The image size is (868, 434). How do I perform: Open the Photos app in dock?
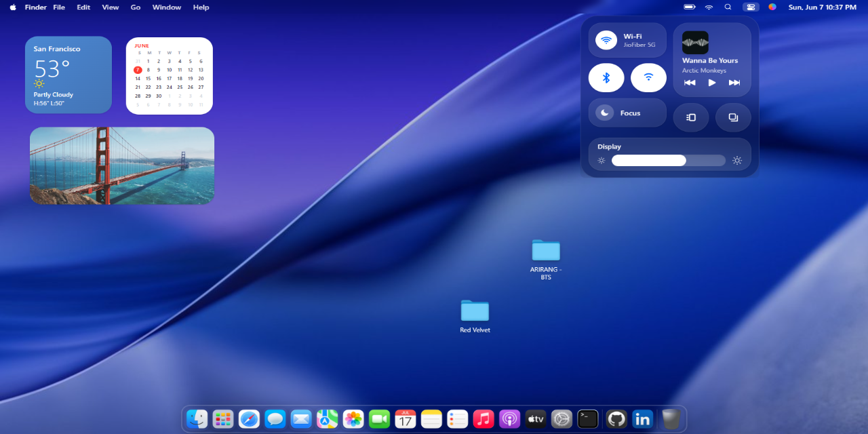click(x=353, y=419)
